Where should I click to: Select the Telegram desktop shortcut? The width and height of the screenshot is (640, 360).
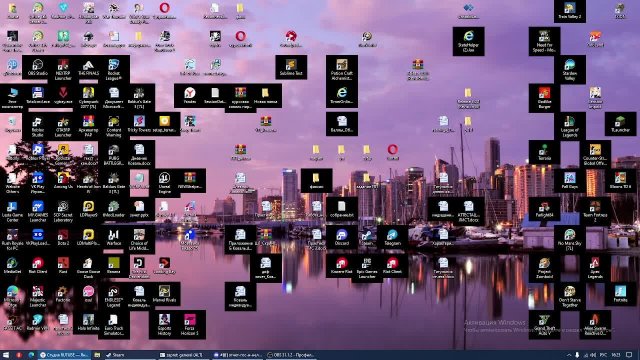click(x=392, y=238)
